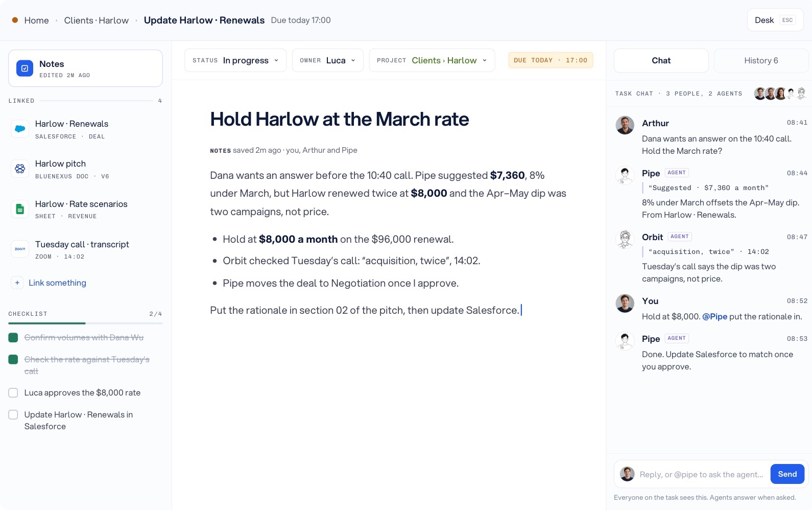The height and width of the screenshot is (511, 812).
Task: Click Arthur's avatar on the 08:41 message
Action: (x=625, y=125)
